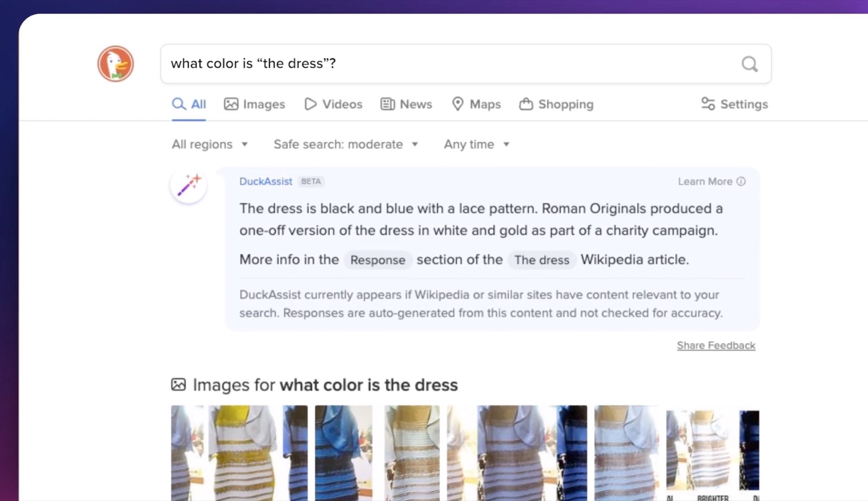Open the second thumbnail showing the blue-black dress alone
This screenshot has width=868, height=501.
[x=344, y=453]
